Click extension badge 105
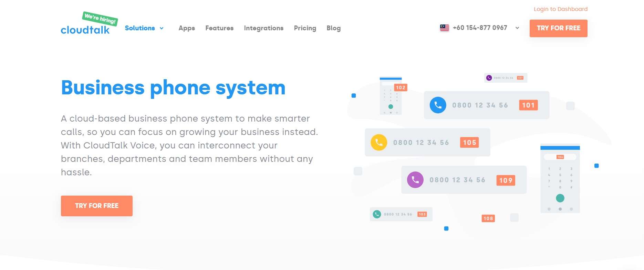Viewport: 644px width, 270px height. click(x=469, y=142)
